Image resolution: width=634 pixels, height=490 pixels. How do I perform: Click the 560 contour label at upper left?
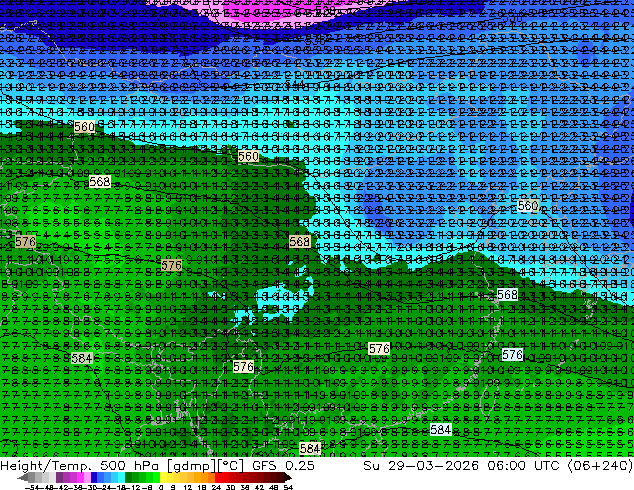(x=84, y=128)
